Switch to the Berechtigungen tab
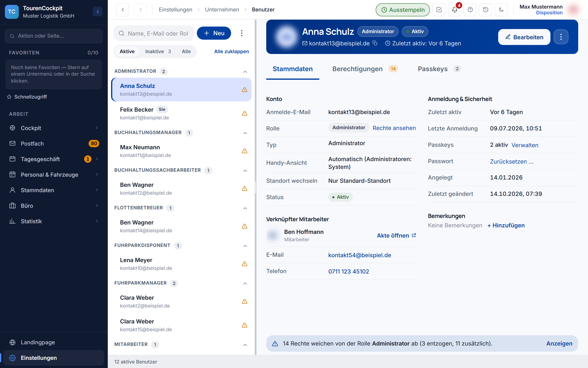The width and height of the screenshot is (588, 368). tap(365, 69)
